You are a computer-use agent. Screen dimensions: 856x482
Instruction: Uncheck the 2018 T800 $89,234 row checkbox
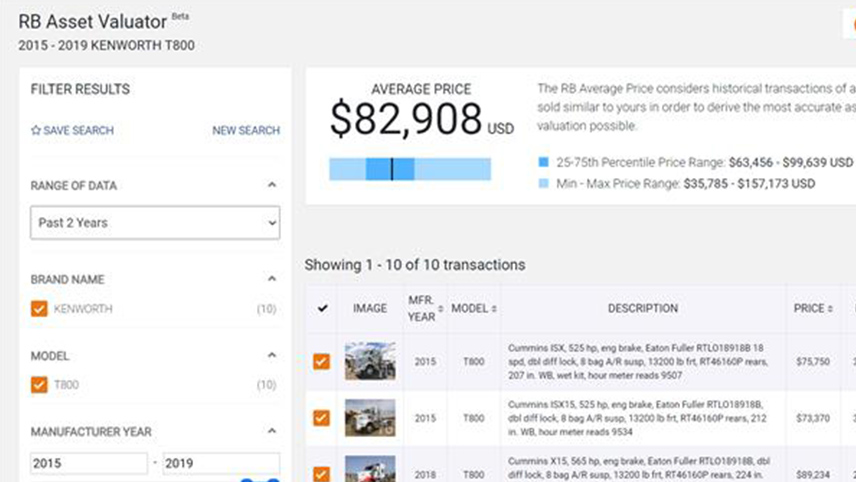322,474
